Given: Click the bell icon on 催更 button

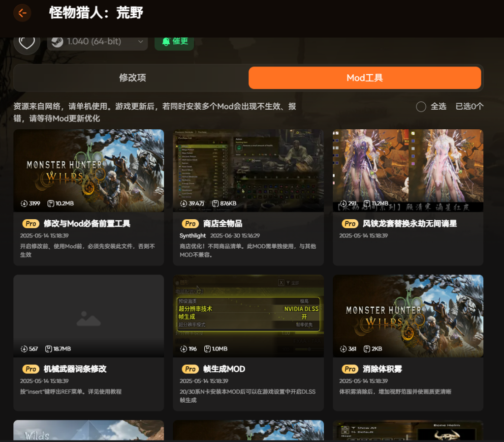Looking at the screenshot, I should [x=166, y=41].
